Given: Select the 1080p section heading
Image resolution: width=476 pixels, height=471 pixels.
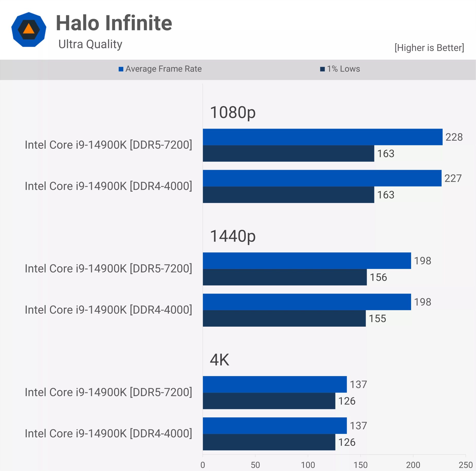Looking at the screenshot, I should pos(233,113).
